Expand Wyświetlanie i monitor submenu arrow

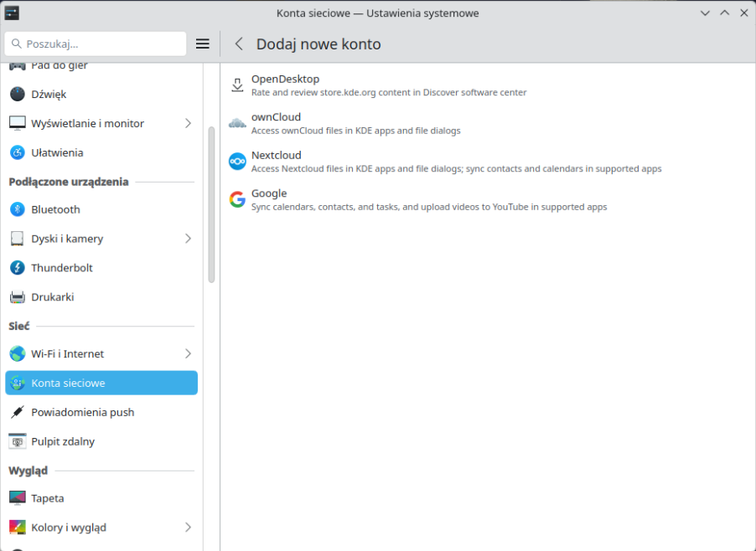point(188,124)
